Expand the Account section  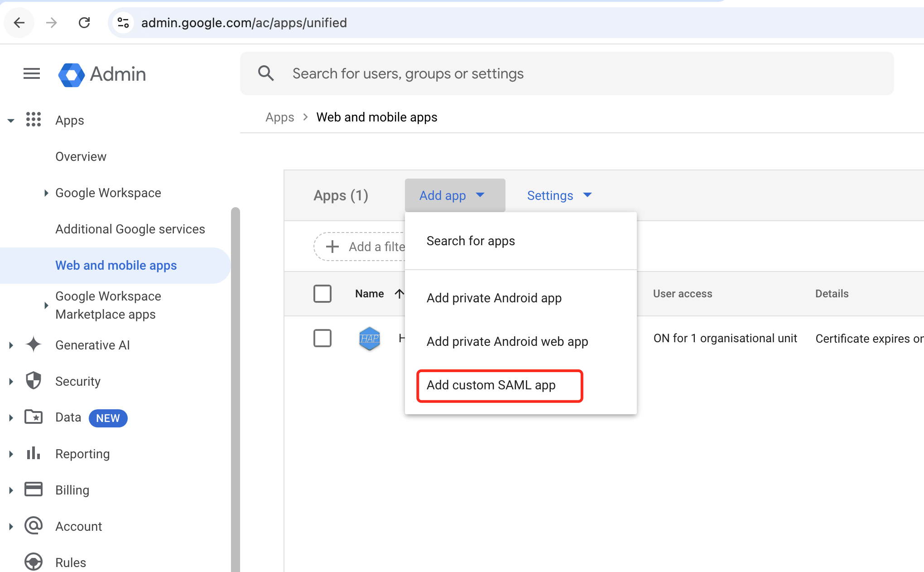click(11, 526)
